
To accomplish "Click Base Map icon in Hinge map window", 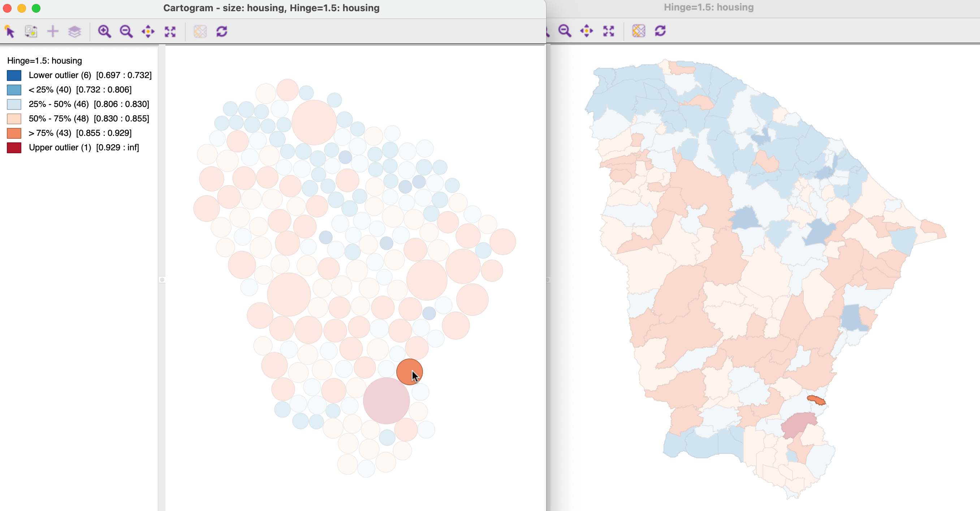I will (x=639, y=30).
